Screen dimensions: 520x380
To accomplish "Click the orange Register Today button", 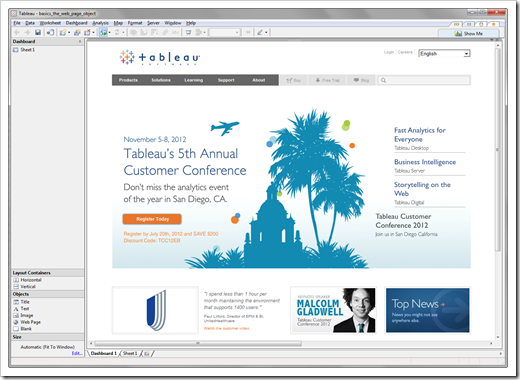I will pos(152,219).
